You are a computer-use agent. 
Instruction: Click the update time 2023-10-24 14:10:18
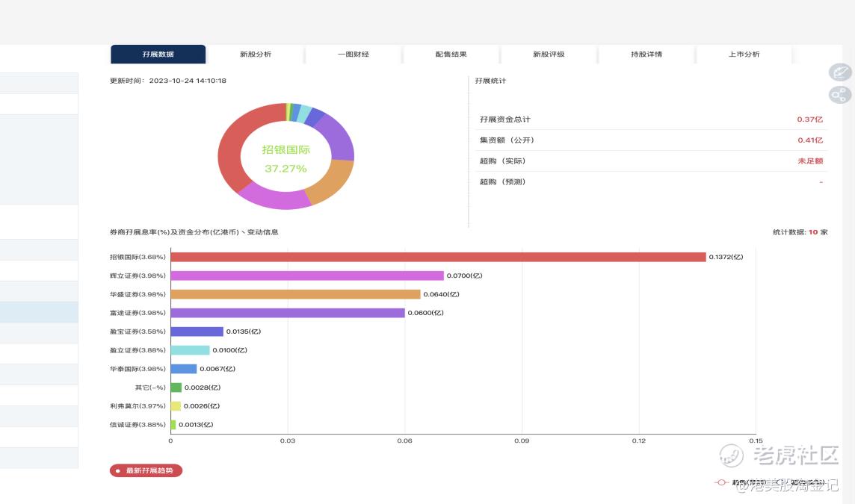click(188, 81)
